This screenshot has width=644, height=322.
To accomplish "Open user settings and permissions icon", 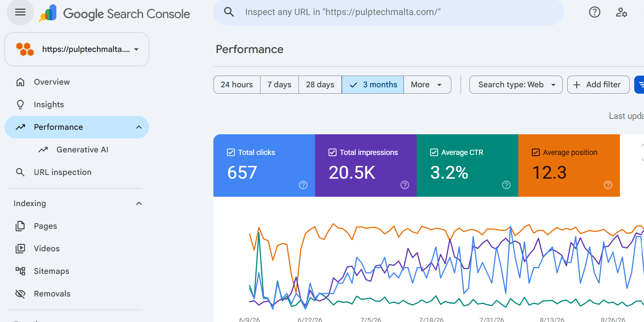I will pos(621,12).
